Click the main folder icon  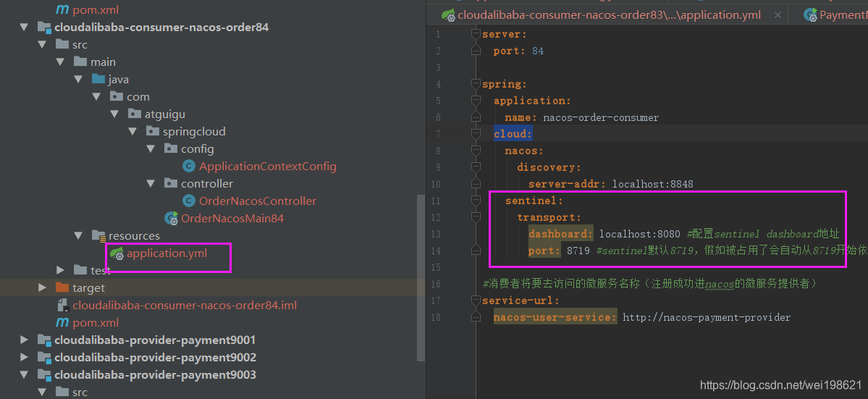[80, 62]
